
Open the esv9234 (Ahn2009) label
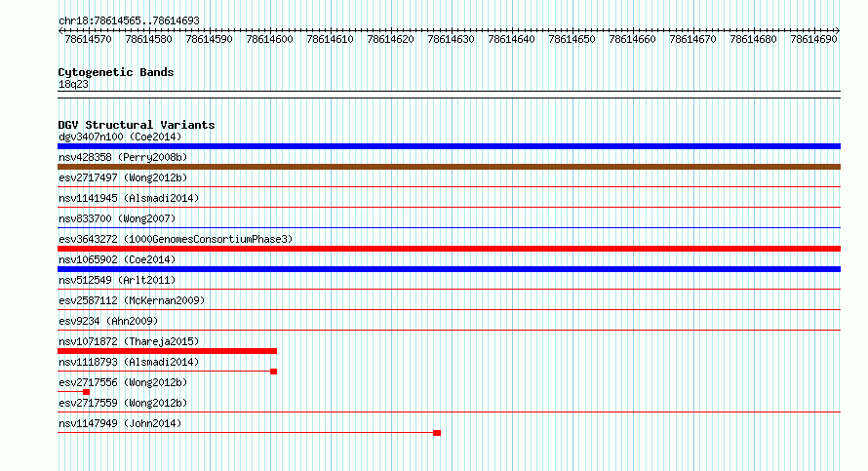tap(108, 321)
